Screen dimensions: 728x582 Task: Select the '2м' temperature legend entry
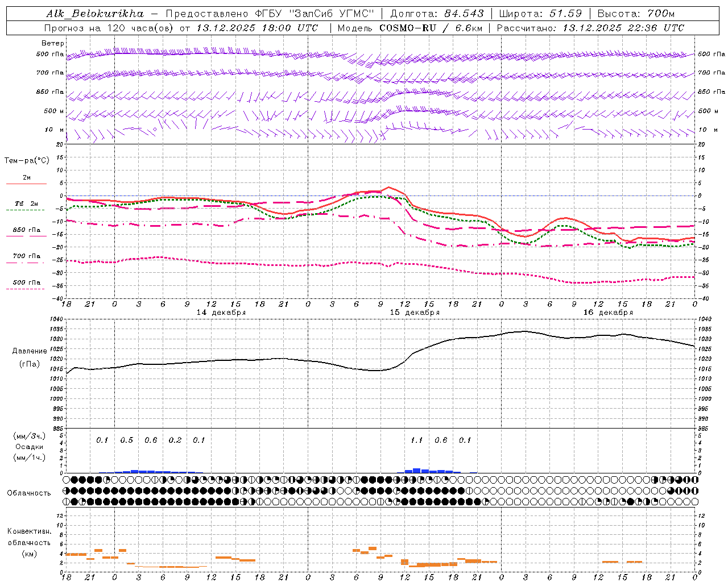(27, 177)
